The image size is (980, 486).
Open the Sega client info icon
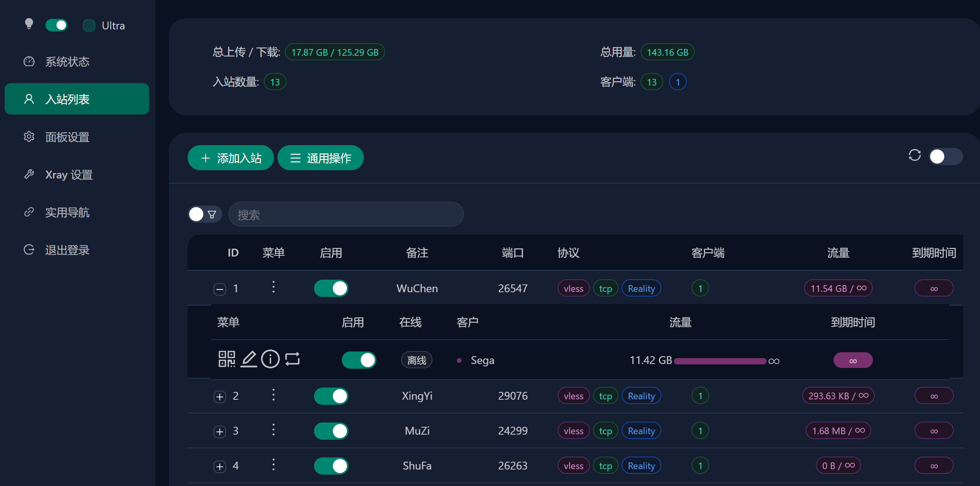pyautogui.click(x=270, y=359)
